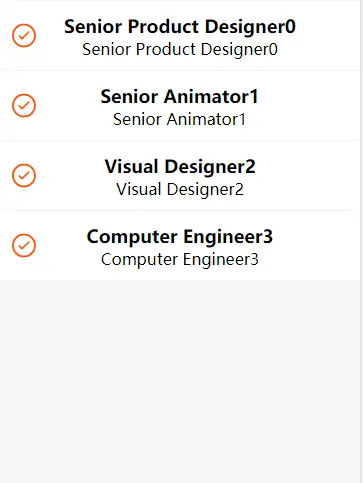Click the Senior Product Designer0 subtitle text

click(180, 50)
